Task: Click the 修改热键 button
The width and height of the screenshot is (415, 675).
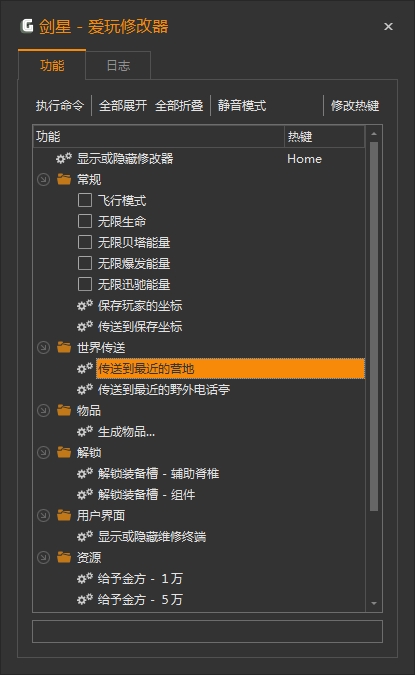Action: [x=355, y=105]
